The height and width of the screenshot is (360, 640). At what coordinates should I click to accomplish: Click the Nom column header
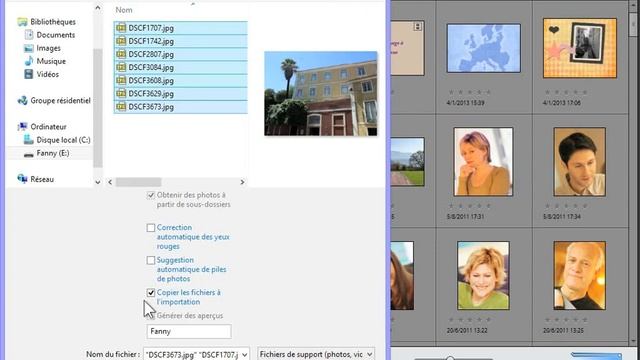pyautogui.click(x=124, y=10)
